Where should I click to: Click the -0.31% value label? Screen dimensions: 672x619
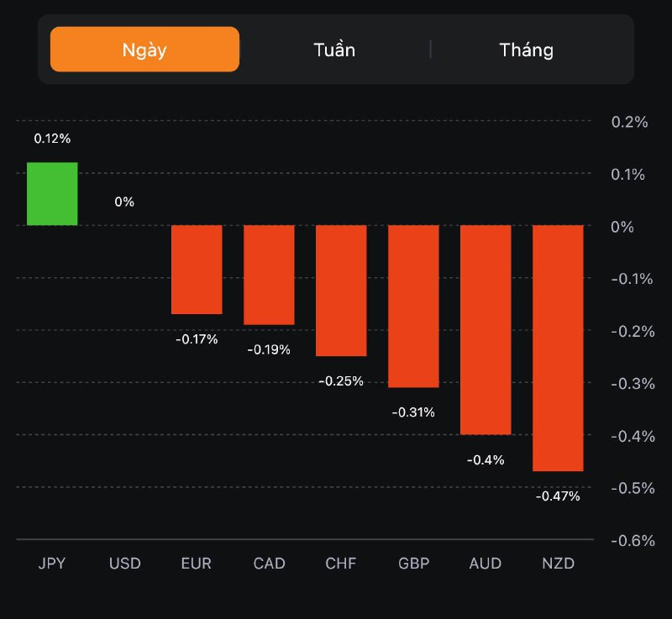tap(413, 412)
